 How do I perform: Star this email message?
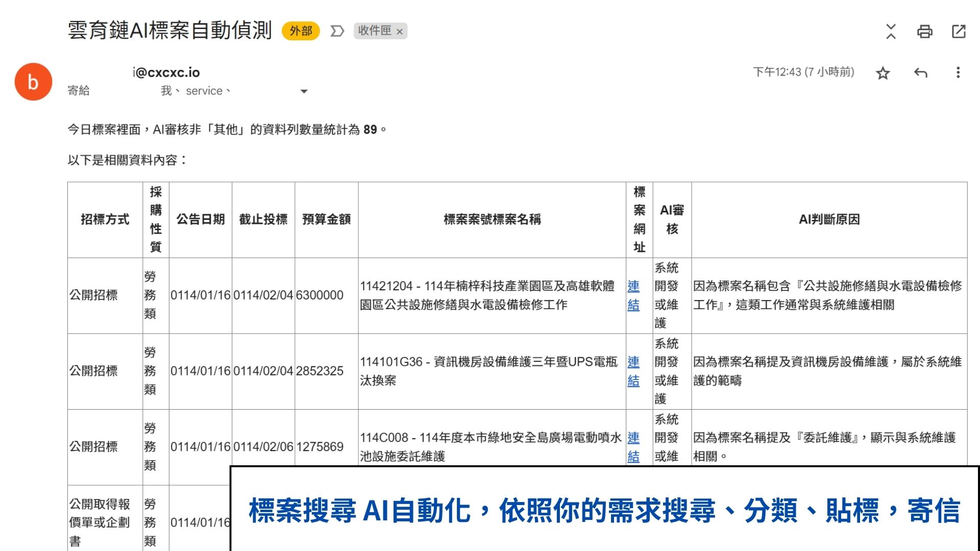883,73
